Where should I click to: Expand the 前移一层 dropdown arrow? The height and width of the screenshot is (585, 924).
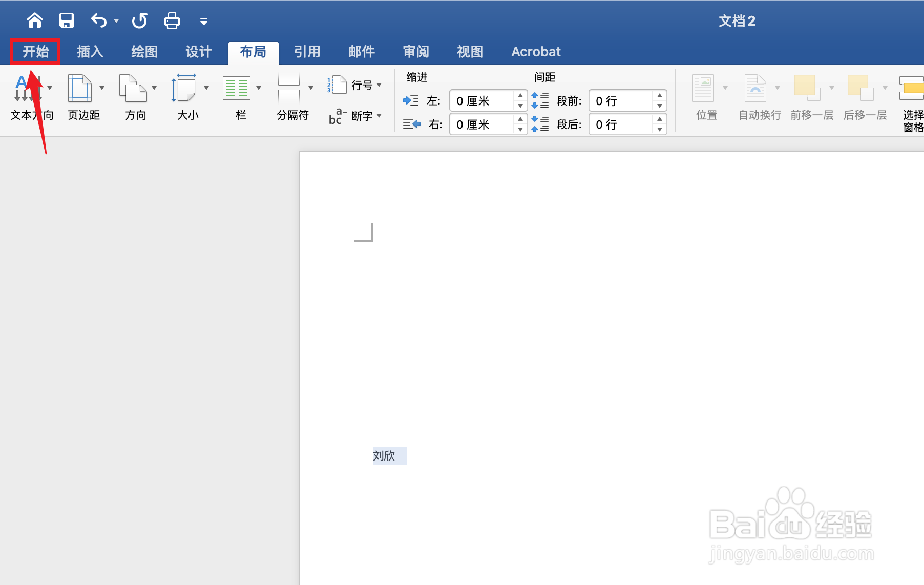coord(832,88)
